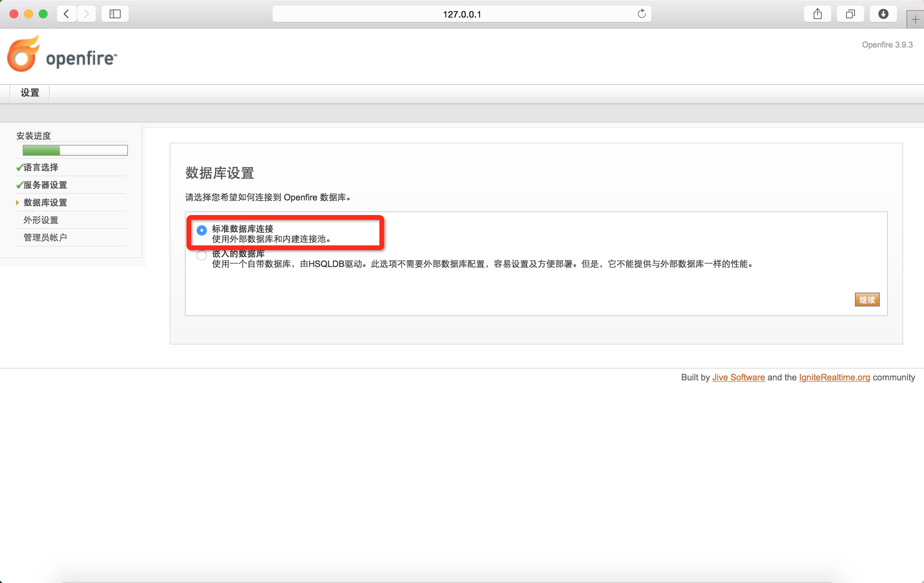Click the orange arrow beside 数据库设置

coord(17,202)
